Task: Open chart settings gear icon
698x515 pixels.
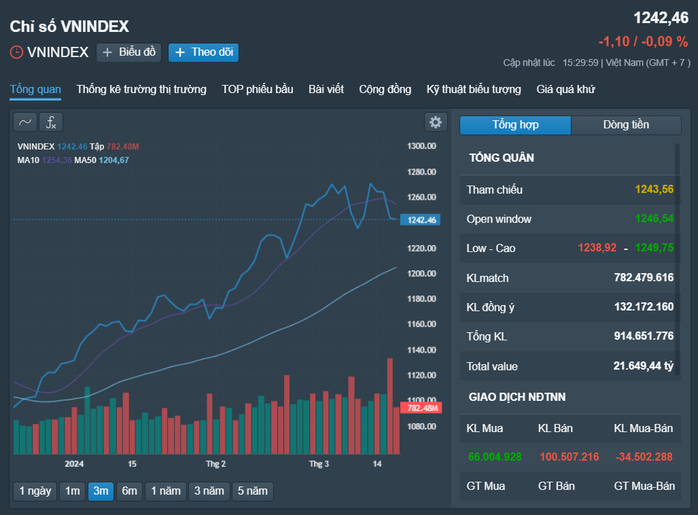Action: coord(435,122)
